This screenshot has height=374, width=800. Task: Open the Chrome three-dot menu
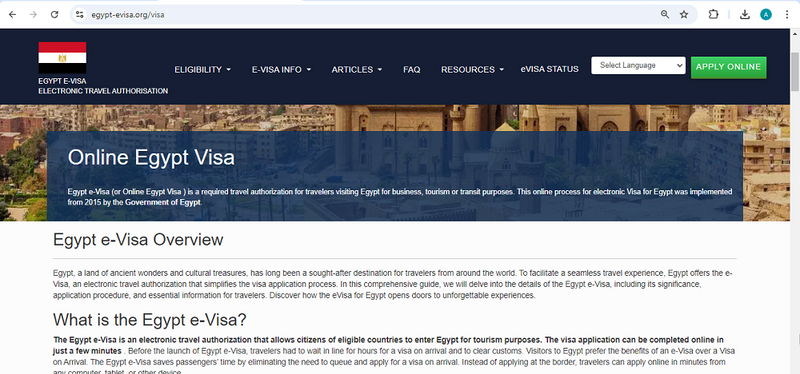787,15
